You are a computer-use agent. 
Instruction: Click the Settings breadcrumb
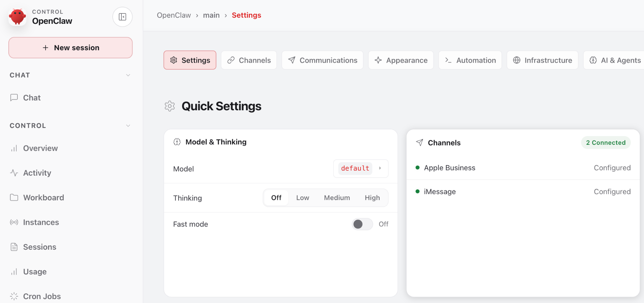(x=247, y=15)
